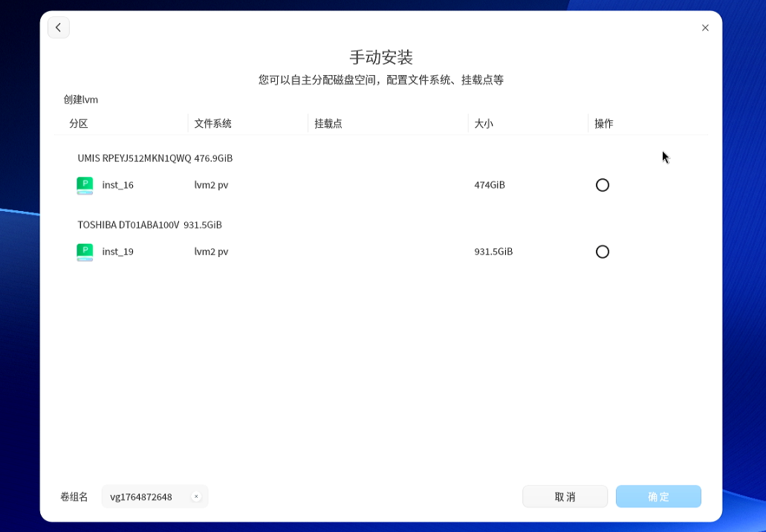This screenshot has width=766, height=532.
Task: Confirm with the 确定 button
Action: pyautogui.click(x=658, y=496)
